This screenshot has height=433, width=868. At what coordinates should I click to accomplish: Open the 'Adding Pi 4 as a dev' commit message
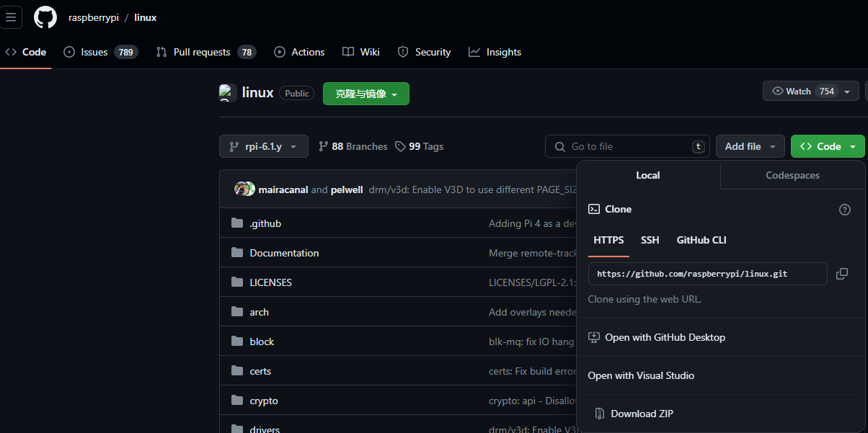pyautogui.click(x=533, y=223)
